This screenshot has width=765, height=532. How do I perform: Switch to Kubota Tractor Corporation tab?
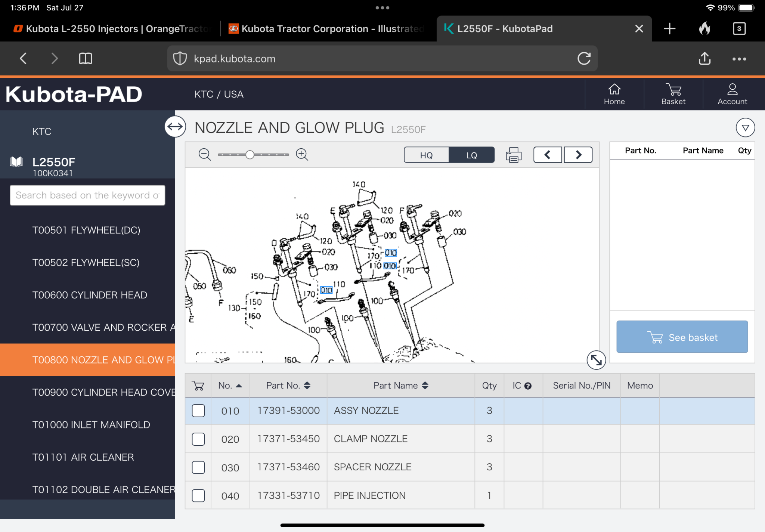click(x=328, y=29)
